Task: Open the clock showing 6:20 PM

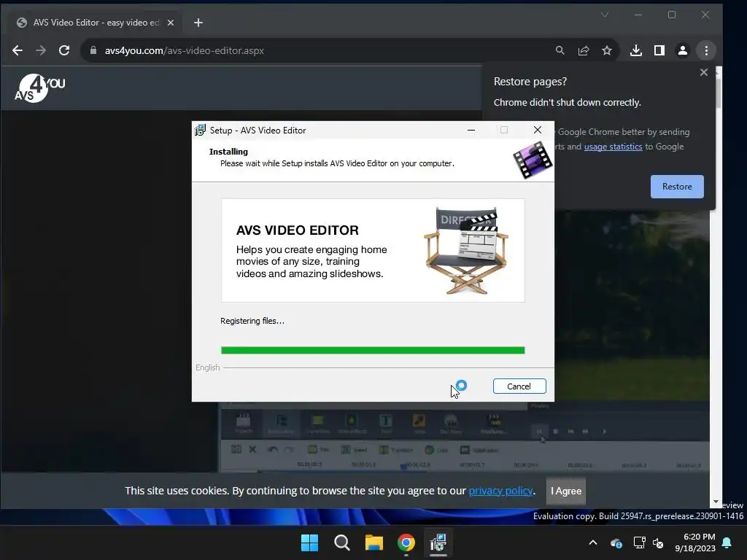Action: pos(694,542)
